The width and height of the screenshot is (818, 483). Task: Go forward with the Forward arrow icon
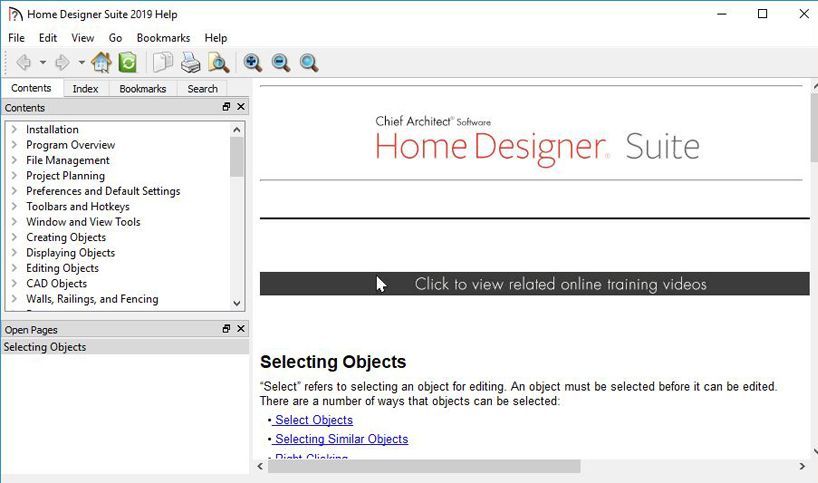pos(62,63)
